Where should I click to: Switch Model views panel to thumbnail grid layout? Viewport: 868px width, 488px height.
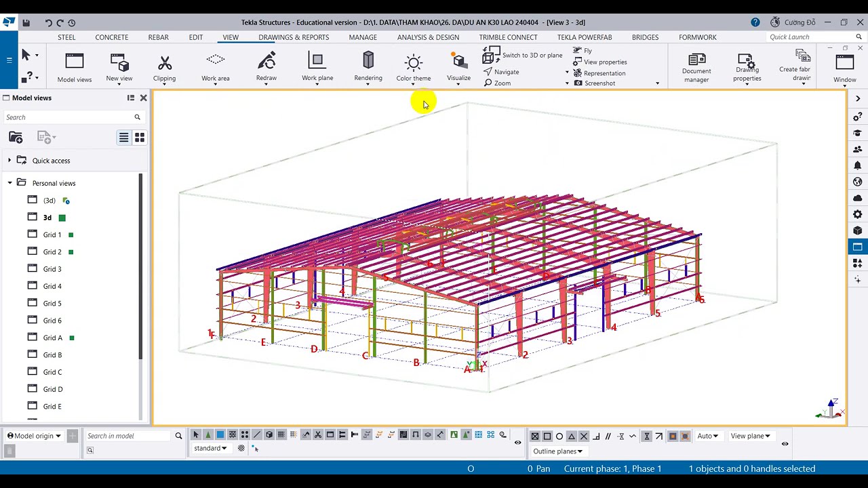pos(140,138)
